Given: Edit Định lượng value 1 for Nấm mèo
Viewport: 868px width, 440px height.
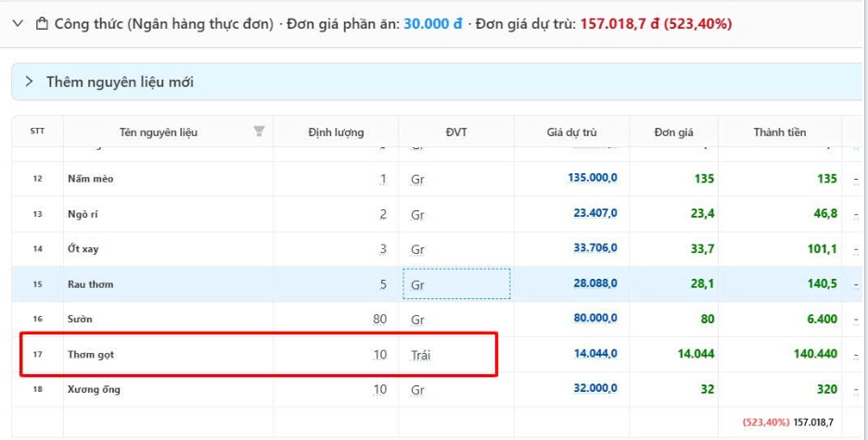Looking at the screenshot, I should click(x=383, y=179).
